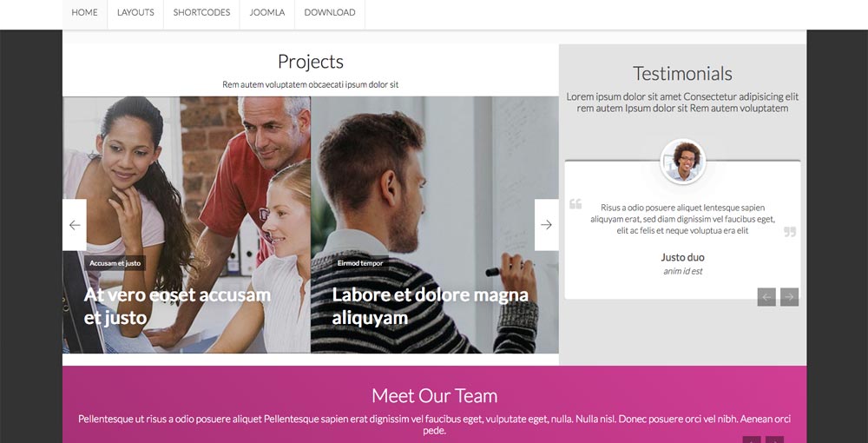Image resolution: width=868 pixels, height=443 pixels.
Task: Open 'At vero eoset accusam et justo' project
Action: tap(177, 306)
